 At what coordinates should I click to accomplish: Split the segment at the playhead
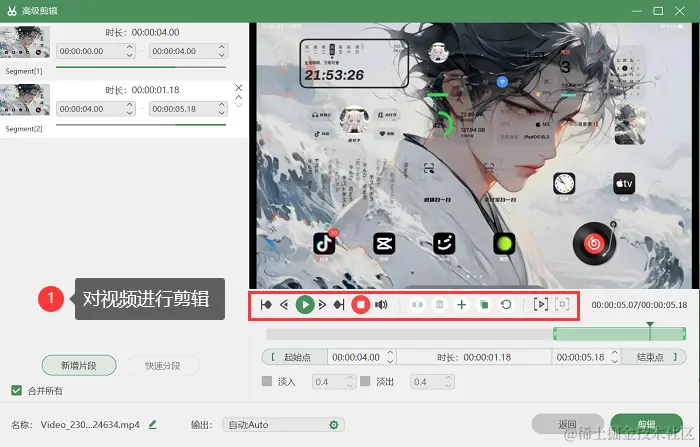(x=417, y=305)
